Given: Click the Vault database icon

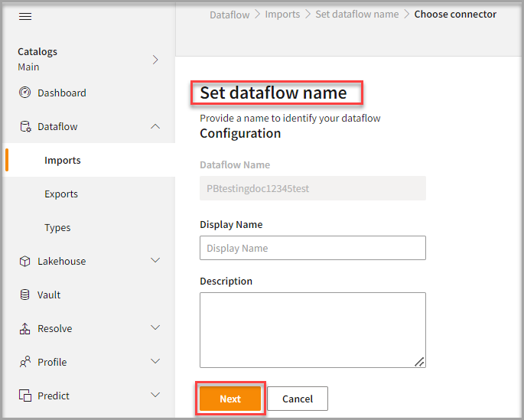Looking at the screenshot, I should [x=25, y=295].
